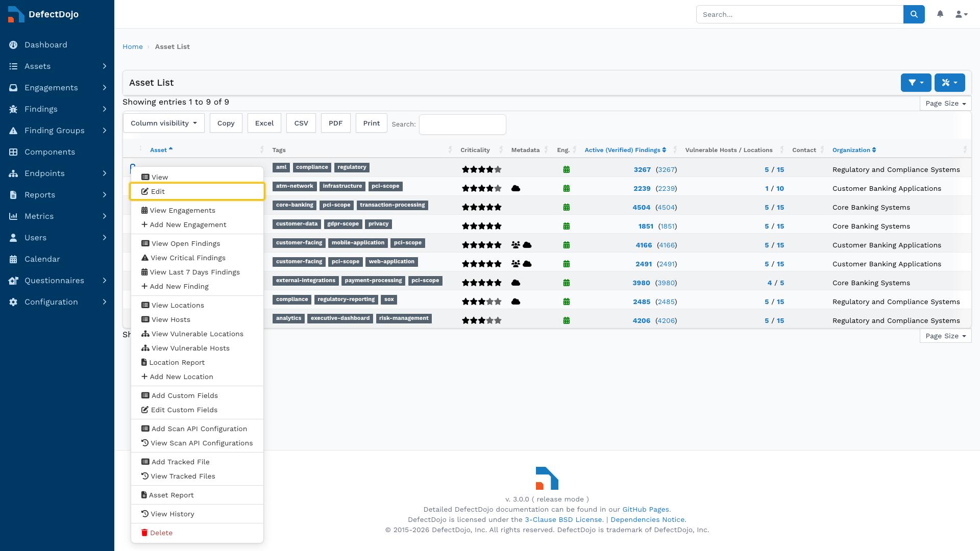Click the magnifier search button
The width and height of the screenshot is (980, 551).
pyautogui.click(x=914, y=14)
